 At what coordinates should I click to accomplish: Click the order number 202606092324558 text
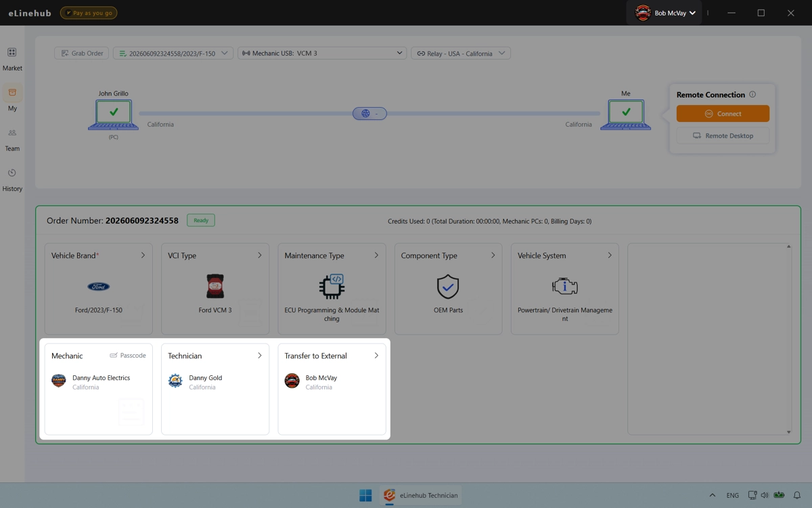tap(142, 221)
